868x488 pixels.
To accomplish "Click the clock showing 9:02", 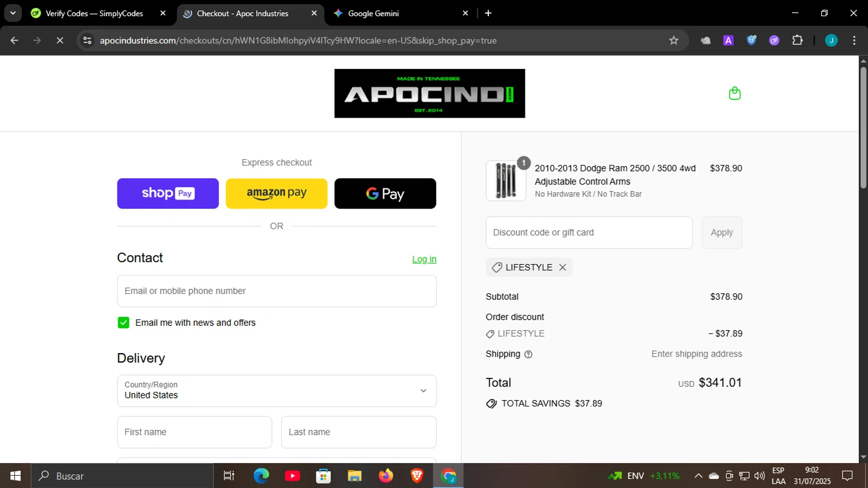I will coord(812,470).
